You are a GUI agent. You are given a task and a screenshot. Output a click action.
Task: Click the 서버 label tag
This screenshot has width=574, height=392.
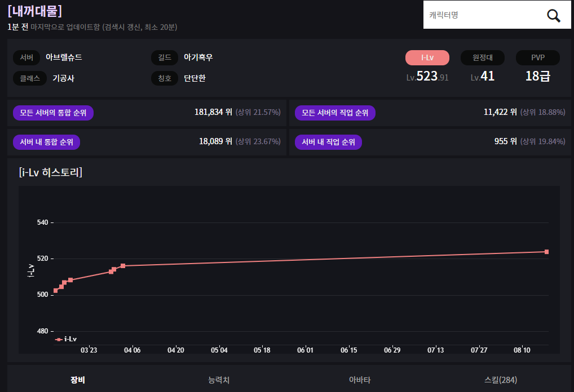click(27, 57)
